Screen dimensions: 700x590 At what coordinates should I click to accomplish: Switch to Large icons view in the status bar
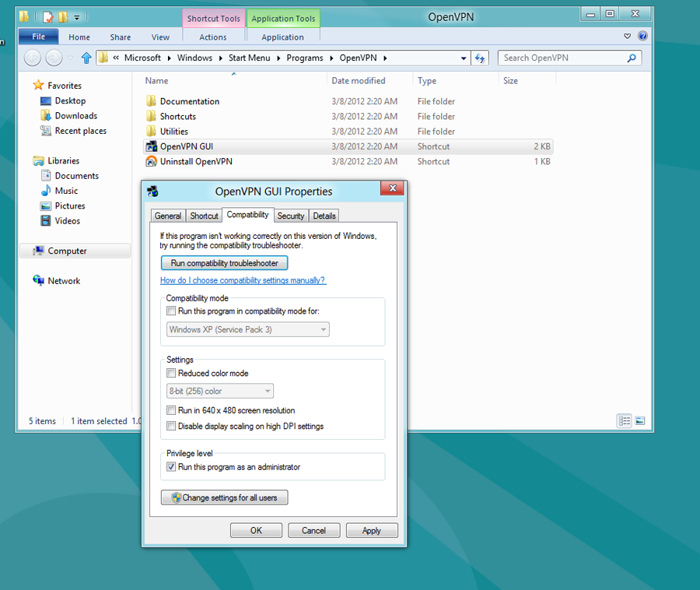point(640,421)
